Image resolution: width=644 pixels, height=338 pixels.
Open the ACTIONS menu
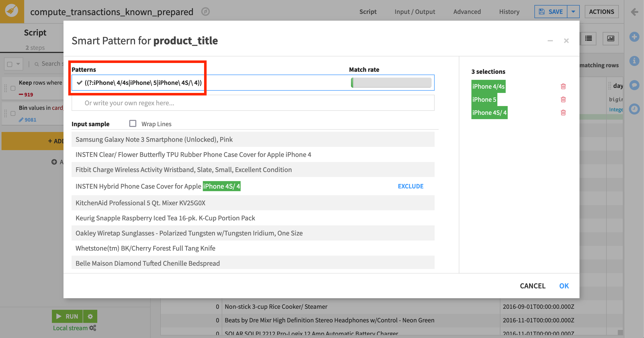tap(601, 12)
